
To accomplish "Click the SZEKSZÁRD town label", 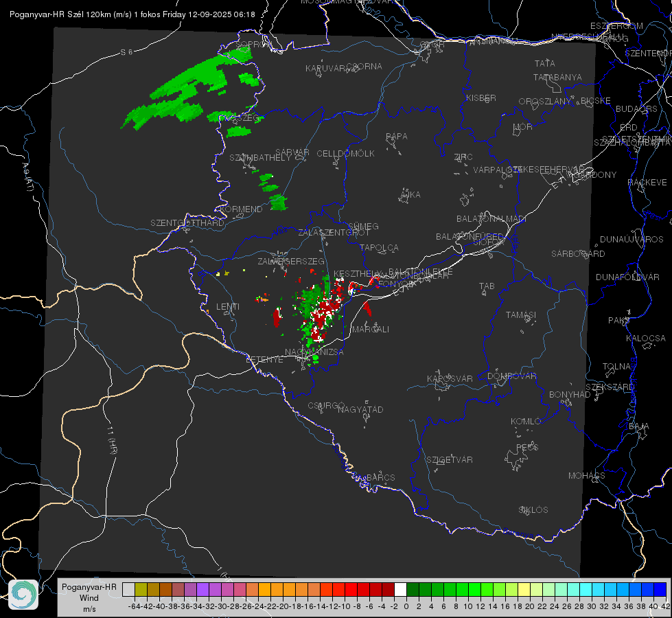I will (x=610, y=387).
